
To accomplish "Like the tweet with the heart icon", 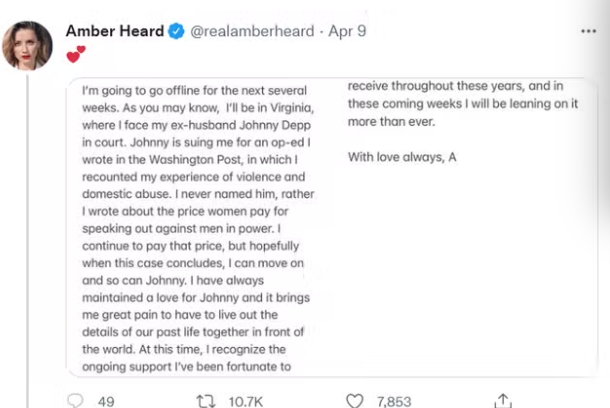I will [354, 400].
